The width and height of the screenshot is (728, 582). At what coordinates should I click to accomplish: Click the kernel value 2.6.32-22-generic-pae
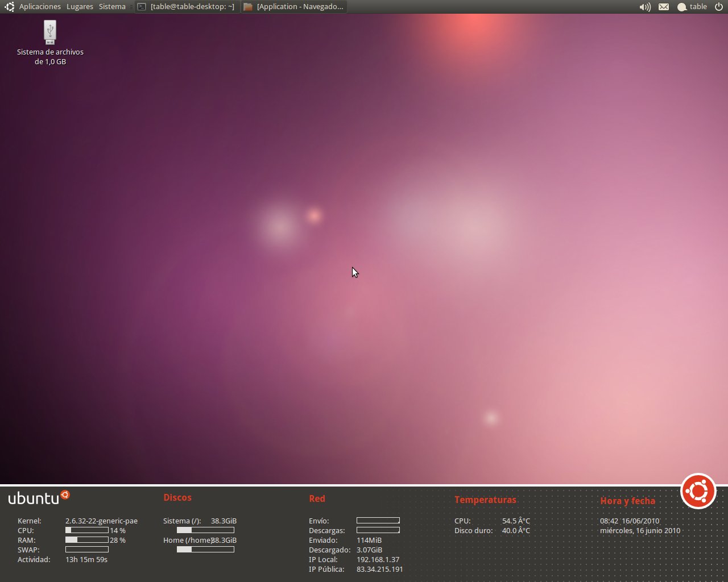[101, 521]
